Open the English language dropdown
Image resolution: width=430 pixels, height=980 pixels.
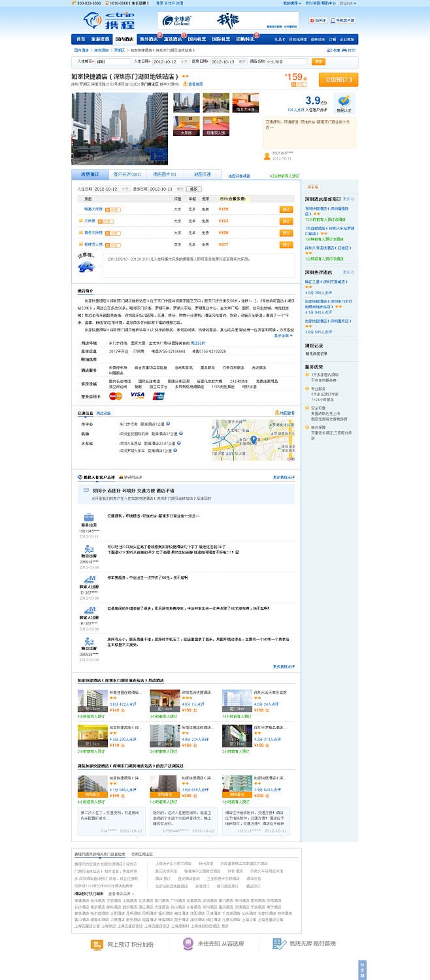pos(348,3)
